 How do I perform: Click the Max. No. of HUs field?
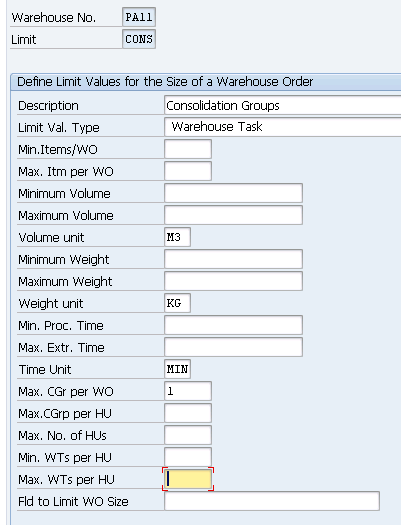click(x=188, y=435)
